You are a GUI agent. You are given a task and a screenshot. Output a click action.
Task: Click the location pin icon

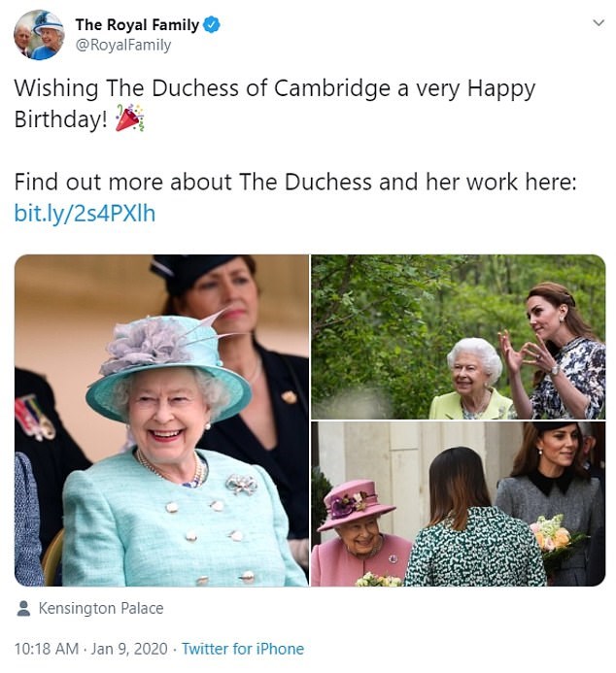(x=24, y=609)
